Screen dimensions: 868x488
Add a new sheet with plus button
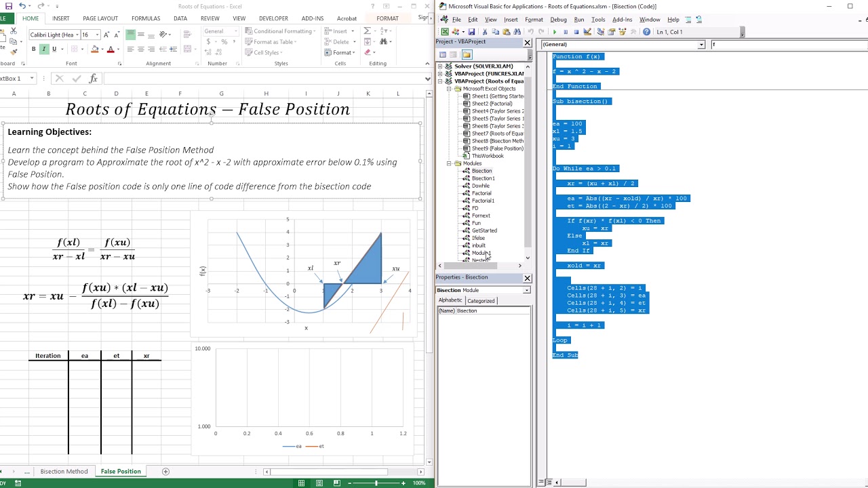click(x=165, y=471)
